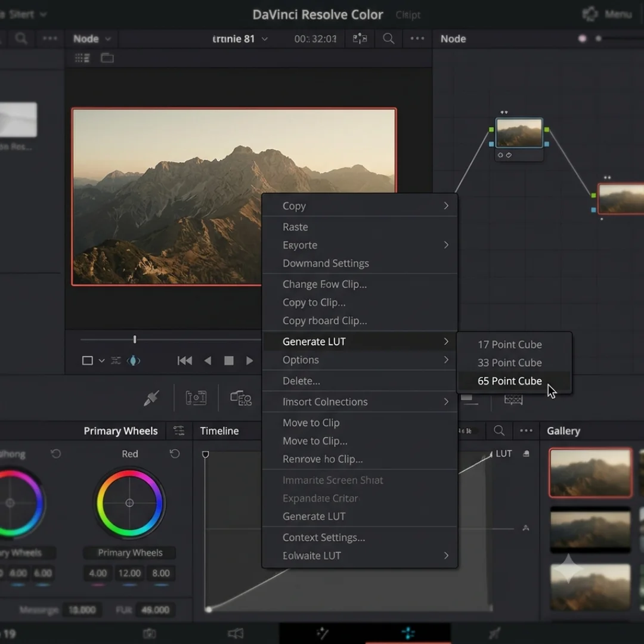Select first Gallery still thumbnail
Image resolution: width=644 pixels, height=644 pixels.
click(x=590, y=473)
